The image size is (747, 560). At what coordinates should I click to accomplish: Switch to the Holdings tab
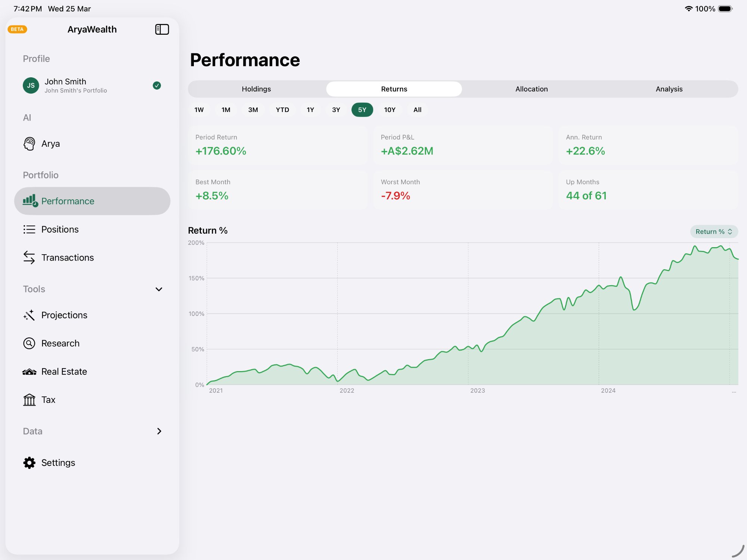256,89
